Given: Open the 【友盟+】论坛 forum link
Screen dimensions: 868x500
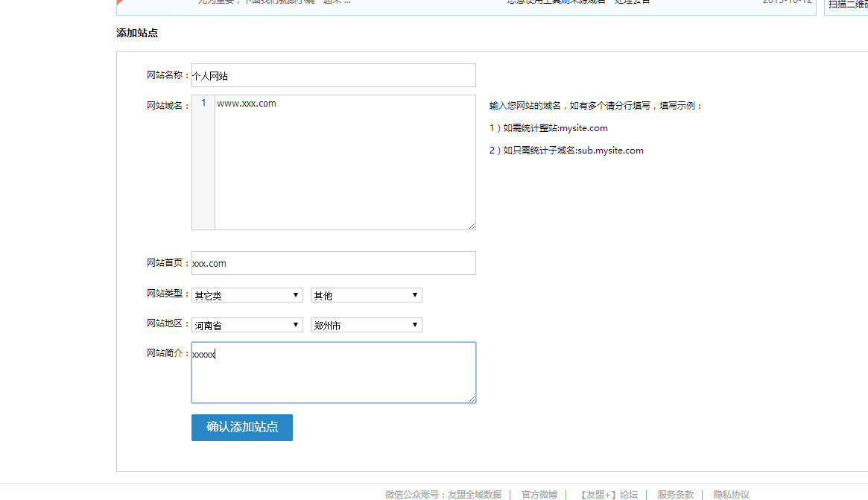Looking at the screenshot, I should [x=609, y=494].
